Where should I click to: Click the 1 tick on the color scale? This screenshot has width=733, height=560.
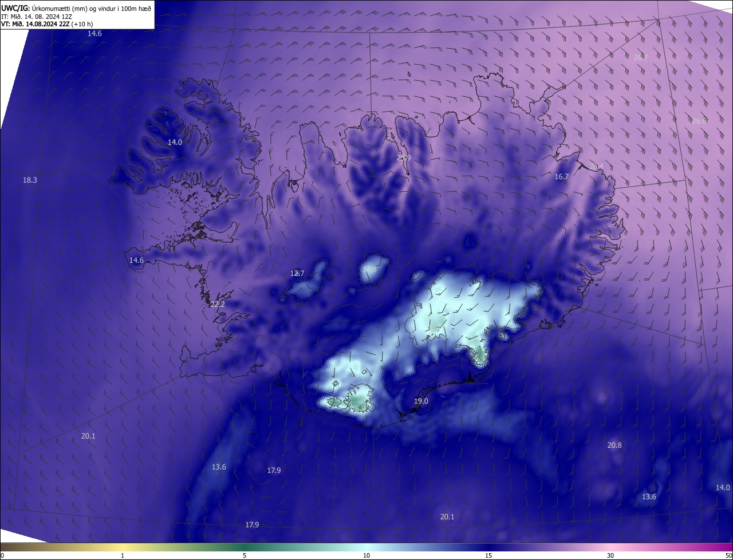123,555
